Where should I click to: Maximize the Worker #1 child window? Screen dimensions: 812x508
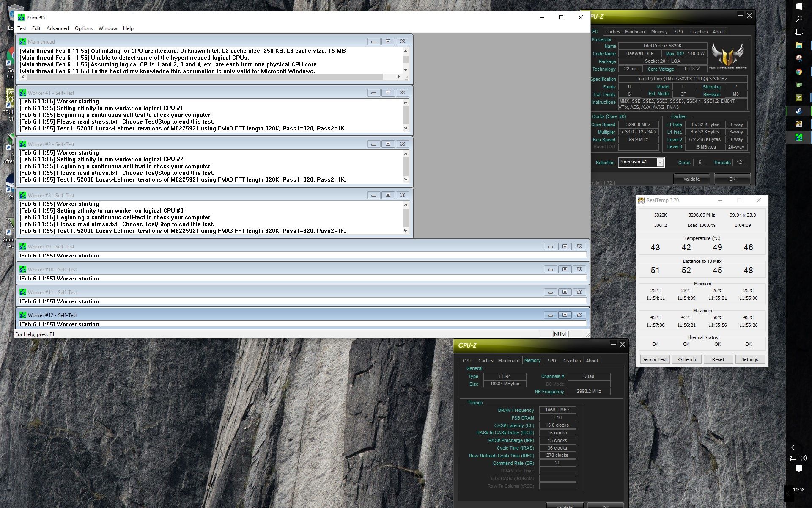[388, 93]
